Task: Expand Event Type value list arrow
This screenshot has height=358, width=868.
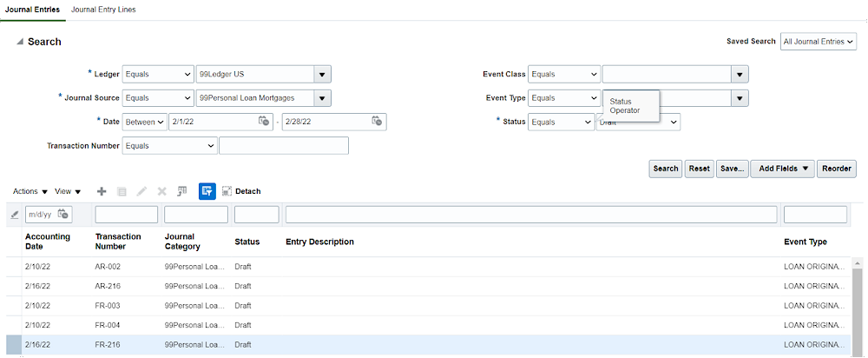Action: tap(740, 97)
